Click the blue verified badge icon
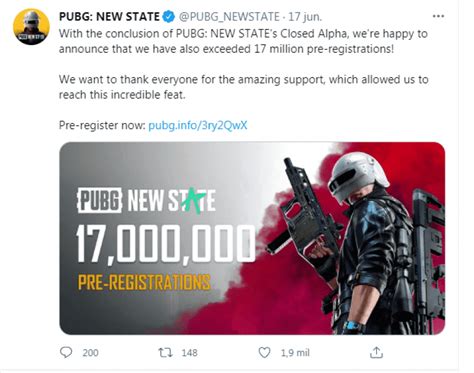This screenshot has height=373, width=474. click(169, 17)
